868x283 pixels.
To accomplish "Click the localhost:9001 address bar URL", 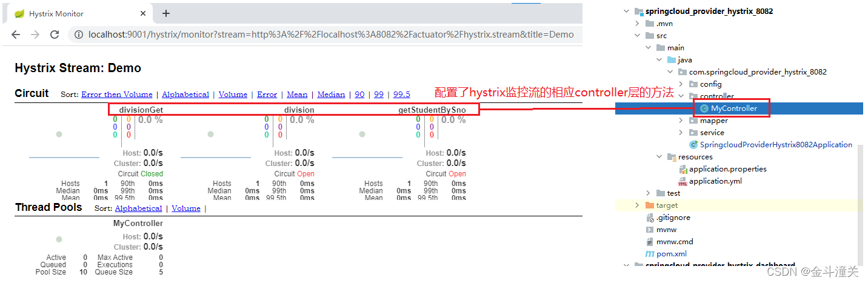I will tap(331, 35).
